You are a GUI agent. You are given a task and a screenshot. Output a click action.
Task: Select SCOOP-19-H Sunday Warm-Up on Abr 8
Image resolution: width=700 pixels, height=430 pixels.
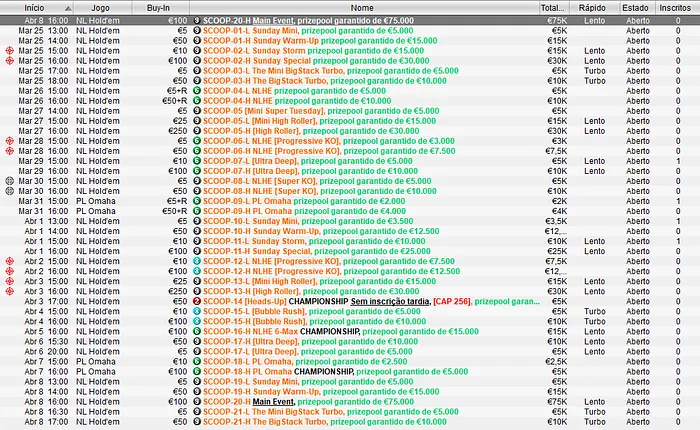click(350, 392)
